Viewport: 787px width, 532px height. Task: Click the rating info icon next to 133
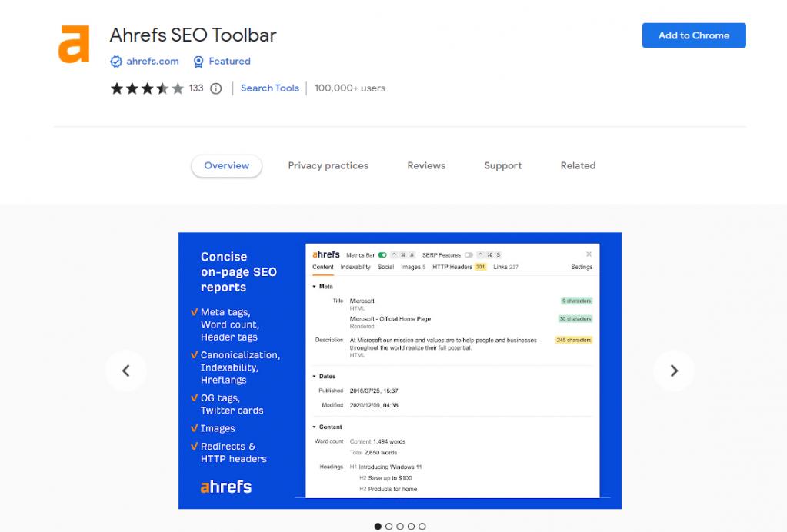coord(216,88)
